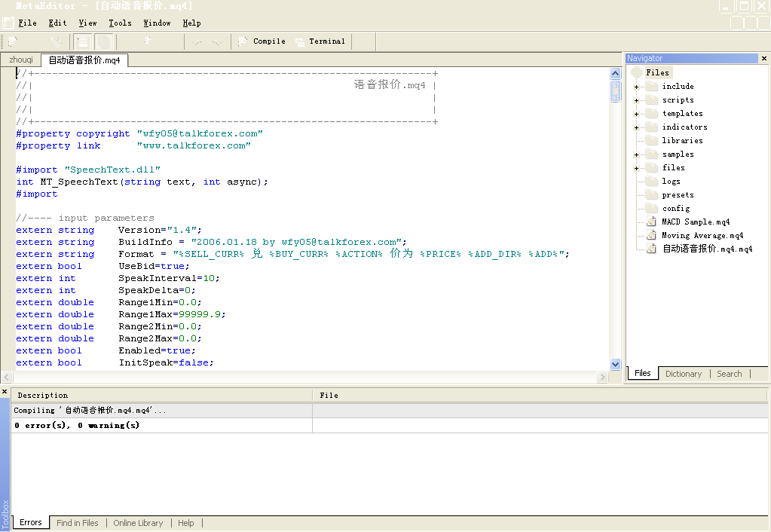Click the code line 'Range1Max=99999.9;'
Viewport: 771px width, 532px height.
pos(172,315)
